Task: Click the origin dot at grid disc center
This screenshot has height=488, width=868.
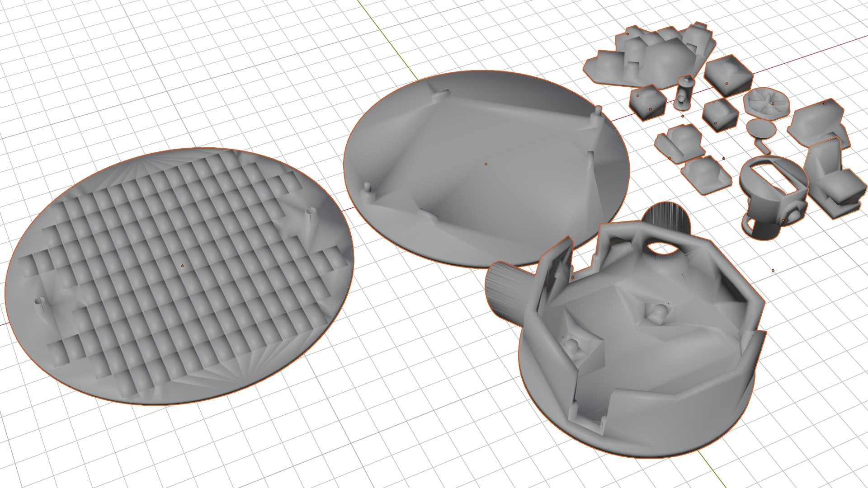Action: pos(182,266)
